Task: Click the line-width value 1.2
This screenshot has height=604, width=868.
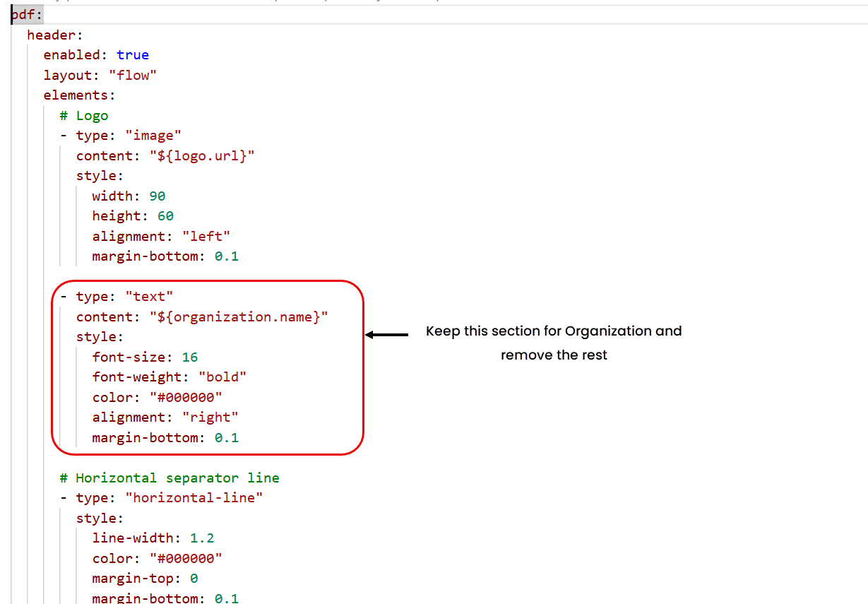Action: click(202, 538)
